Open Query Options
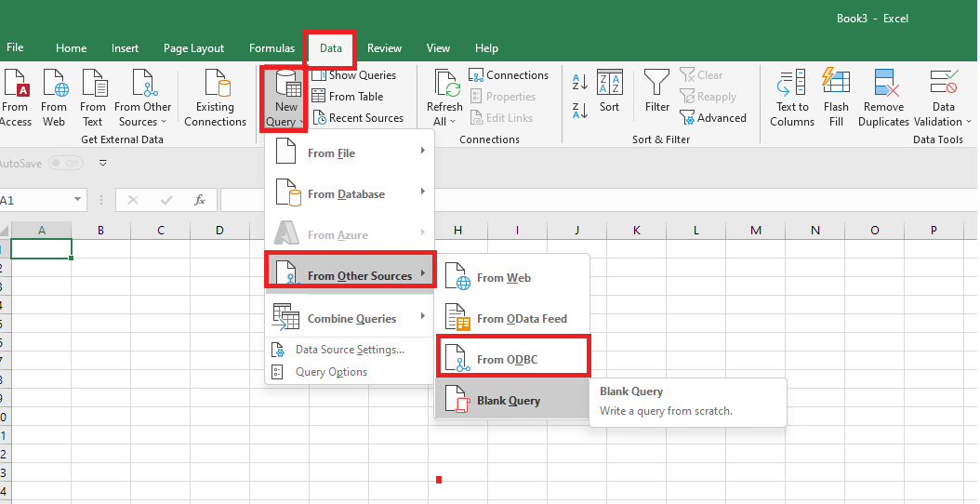Image resolution: width=980 pixels, height=504 pixels. pyautogui.click(x=350, y=372)
